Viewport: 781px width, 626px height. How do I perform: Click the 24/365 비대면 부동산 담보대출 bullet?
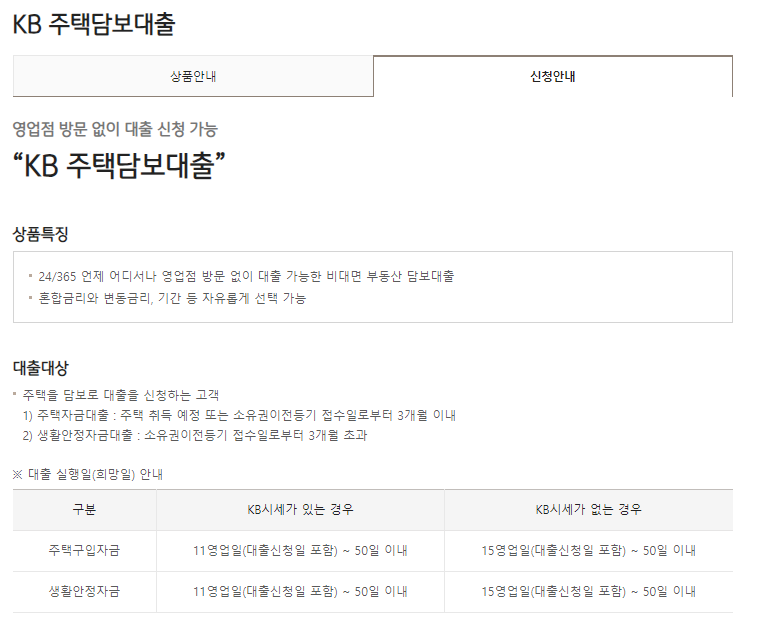(x=246, y=276)
